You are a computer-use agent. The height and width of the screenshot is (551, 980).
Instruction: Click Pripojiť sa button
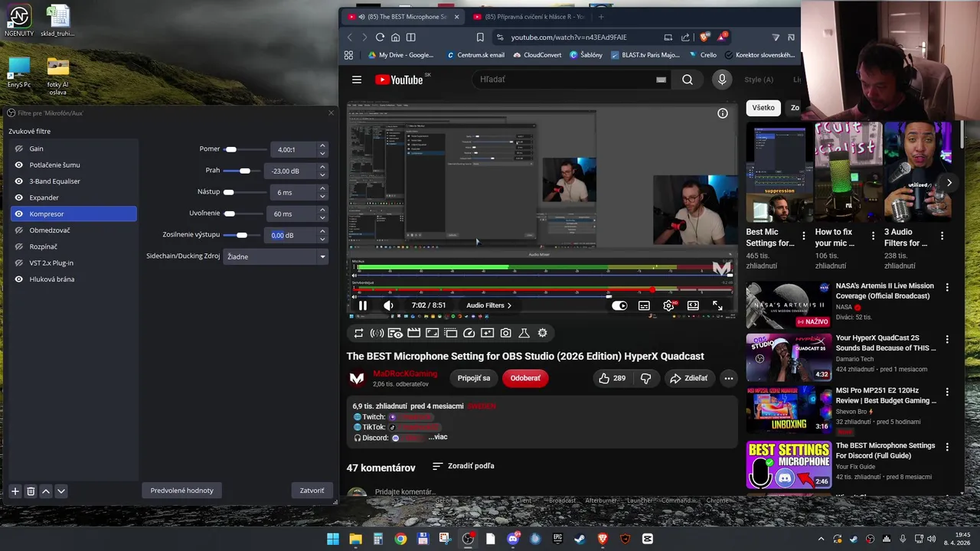pyautogui.click(x=474, y=378)
